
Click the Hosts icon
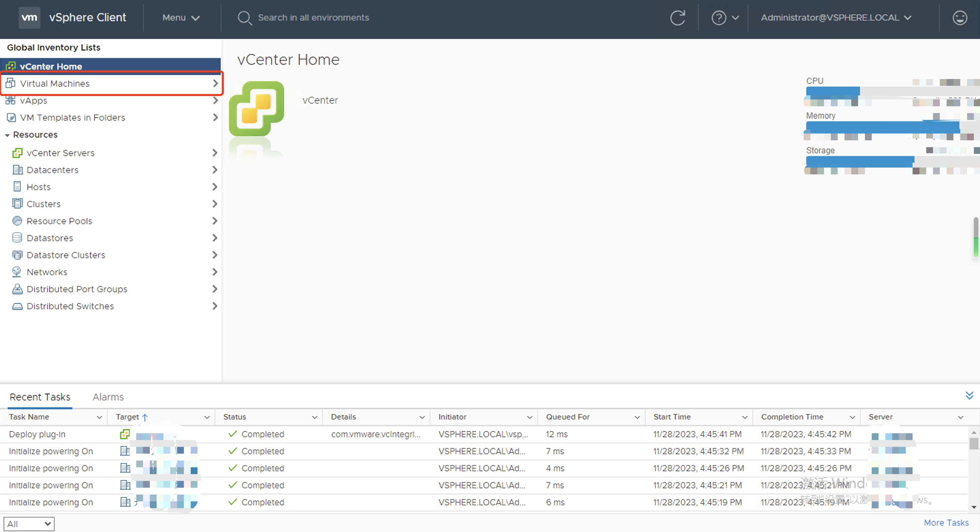pos(17,187)
